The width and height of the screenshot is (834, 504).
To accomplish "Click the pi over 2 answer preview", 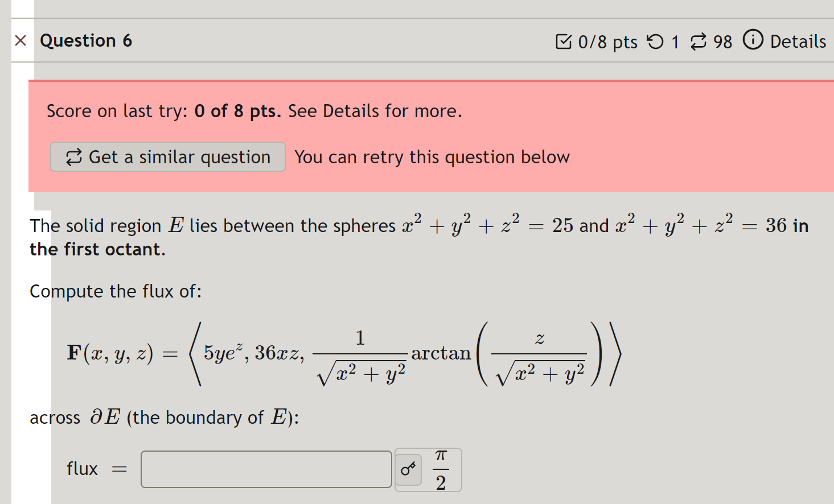I will (441, 469).
